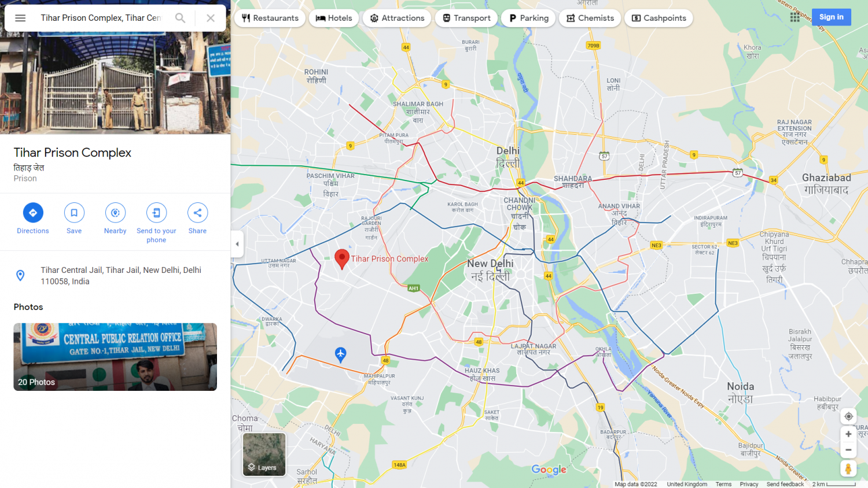This screenshot has width=868, height=488.
Task: Clear search with the X icon
Action: (x=211, y=18)
